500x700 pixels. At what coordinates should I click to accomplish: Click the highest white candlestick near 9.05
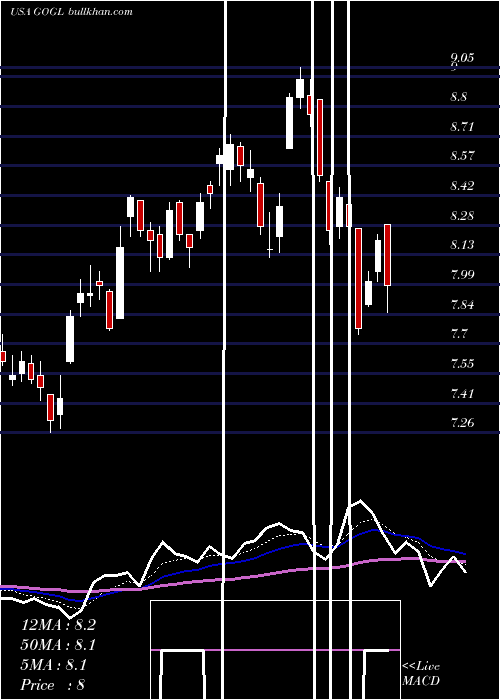coord(300,88)
